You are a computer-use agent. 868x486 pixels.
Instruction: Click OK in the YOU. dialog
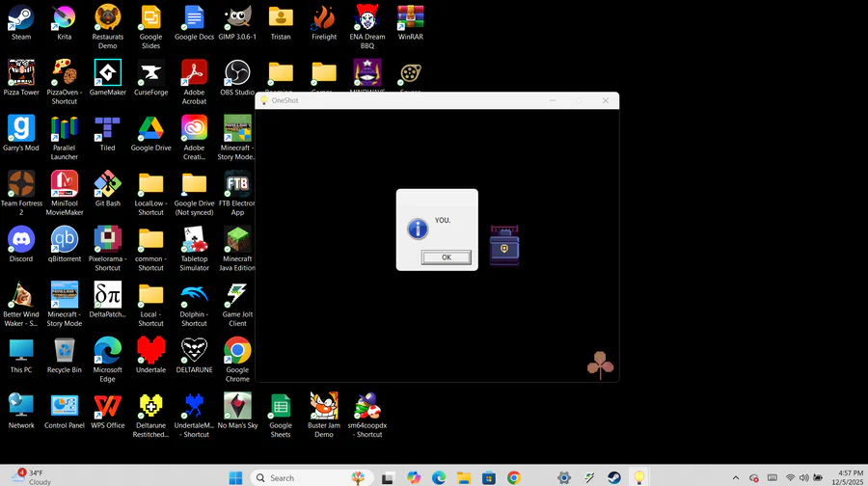click(447, 256)
